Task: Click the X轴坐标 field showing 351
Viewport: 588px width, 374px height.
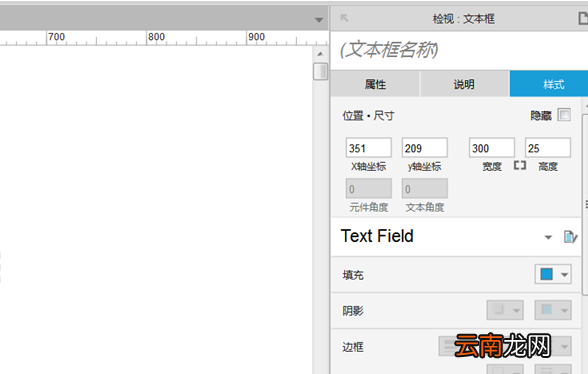Action: (x=369, y=148)
